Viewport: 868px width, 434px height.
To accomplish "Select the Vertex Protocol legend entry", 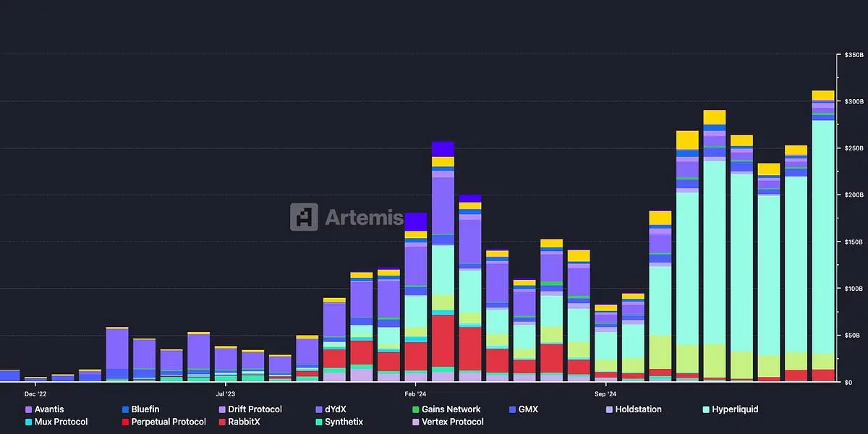I will pos(448,422).
